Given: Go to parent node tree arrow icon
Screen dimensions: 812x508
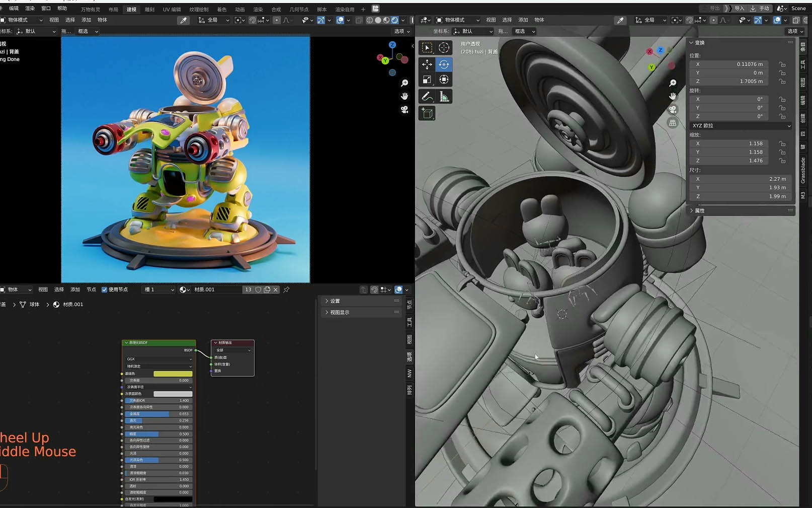Looking at the screenshot, I should 364,289.
